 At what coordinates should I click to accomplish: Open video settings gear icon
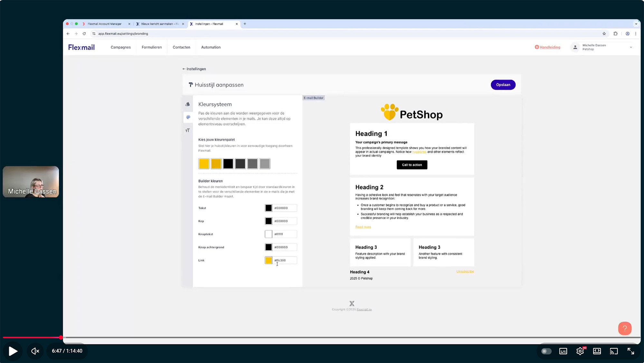580,351
